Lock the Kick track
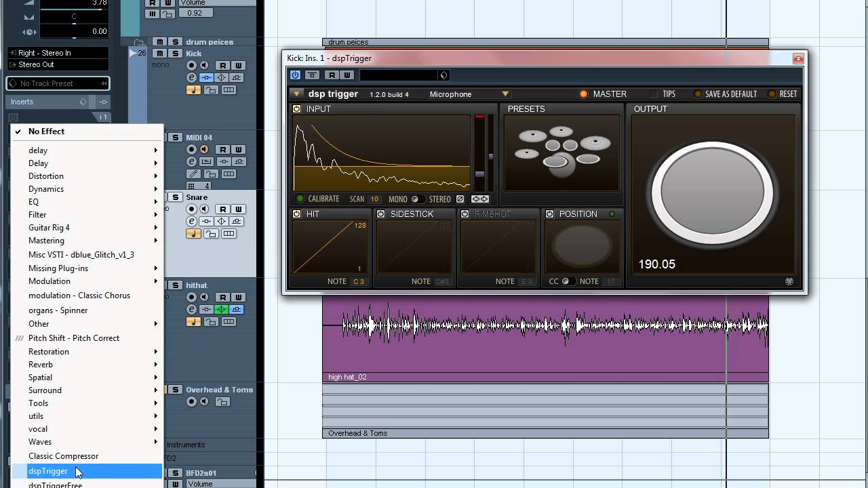The height and width of the screenshot is (488, 868). tap(211, 90)
